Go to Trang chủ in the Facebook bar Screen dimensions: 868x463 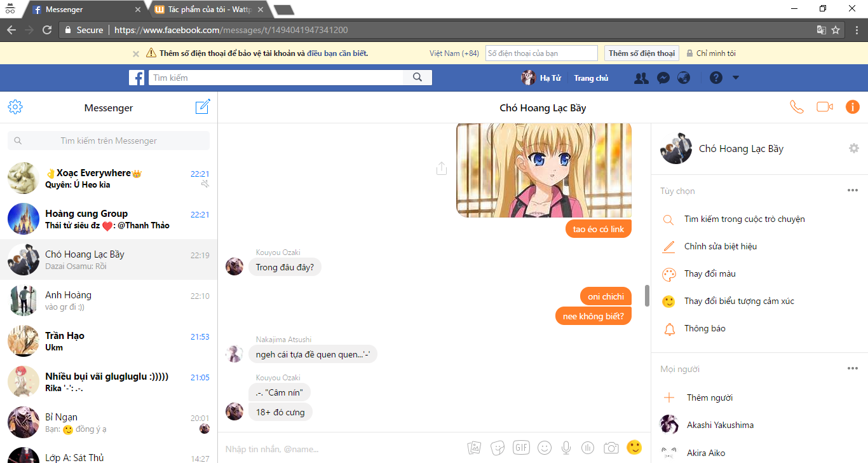(591, 78)
